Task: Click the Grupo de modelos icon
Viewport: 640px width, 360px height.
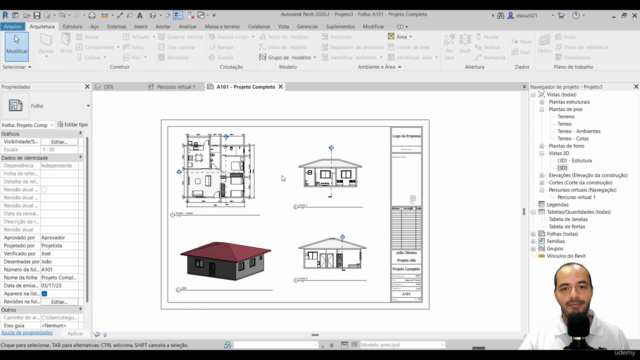Action: 262,58
